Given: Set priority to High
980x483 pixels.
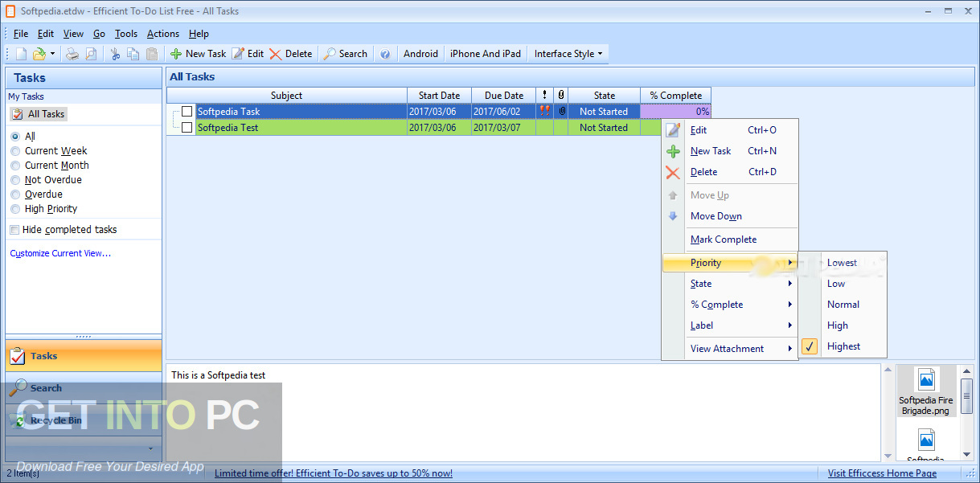Looking at the screenshot, I should pyautogui.click(x=843, y=325).
